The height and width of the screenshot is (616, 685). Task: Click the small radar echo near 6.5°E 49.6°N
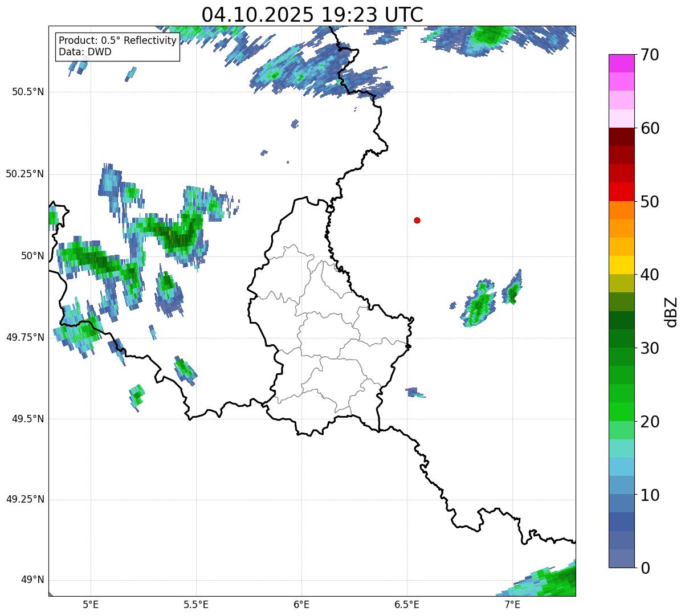[x=415, y=392]
